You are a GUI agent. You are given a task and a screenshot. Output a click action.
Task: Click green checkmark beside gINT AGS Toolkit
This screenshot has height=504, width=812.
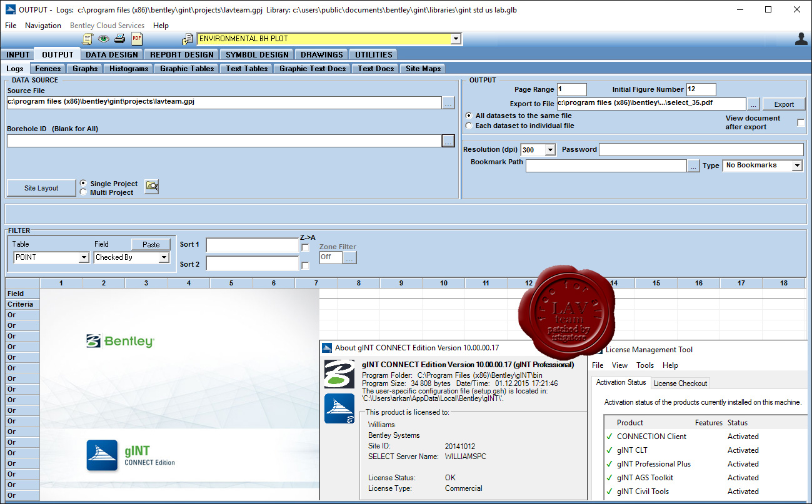609,478
